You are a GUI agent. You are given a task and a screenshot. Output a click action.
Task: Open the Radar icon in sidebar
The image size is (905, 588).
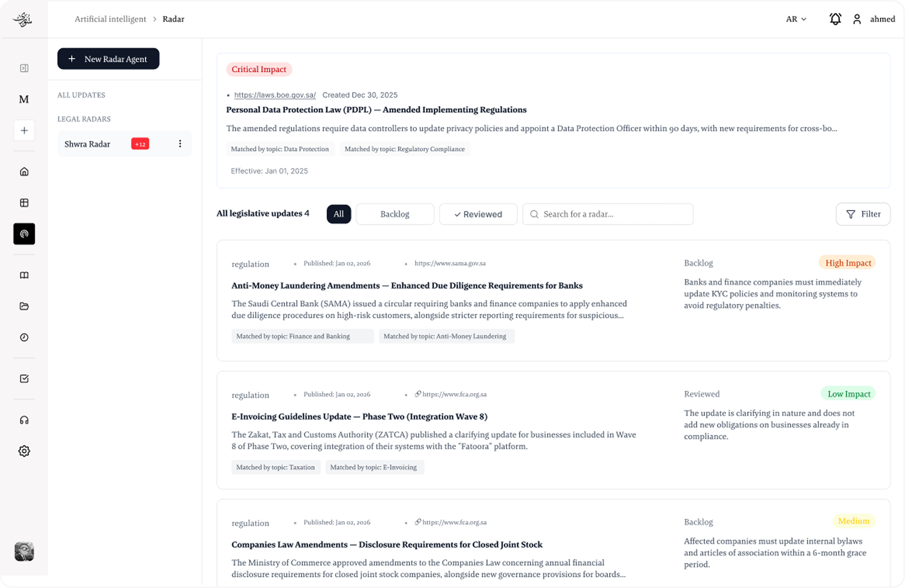24,234
